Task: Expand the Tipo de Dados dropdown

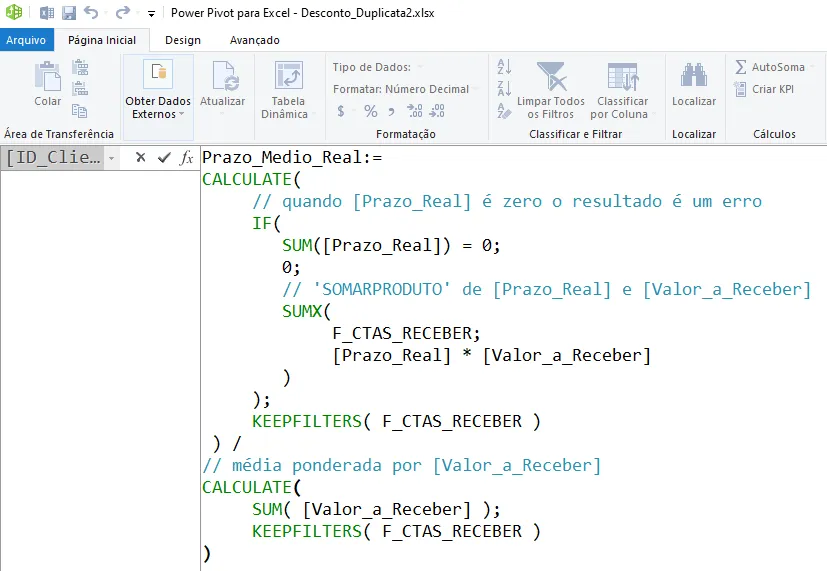Action: coord(420,67)
